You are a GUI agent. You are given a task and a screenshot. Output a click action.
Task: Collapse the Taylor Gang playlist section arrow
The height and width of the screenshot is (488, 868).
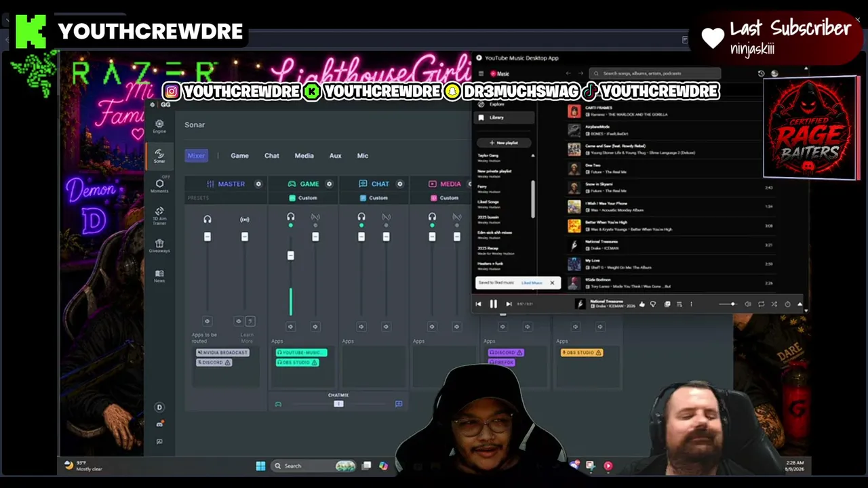[532, 156]
